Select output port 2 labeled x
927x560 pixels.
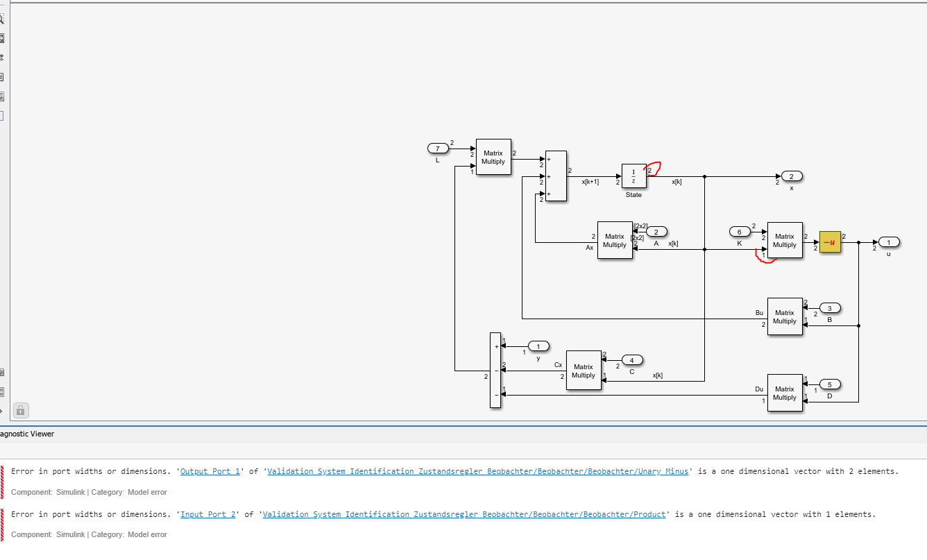point(791,176)
